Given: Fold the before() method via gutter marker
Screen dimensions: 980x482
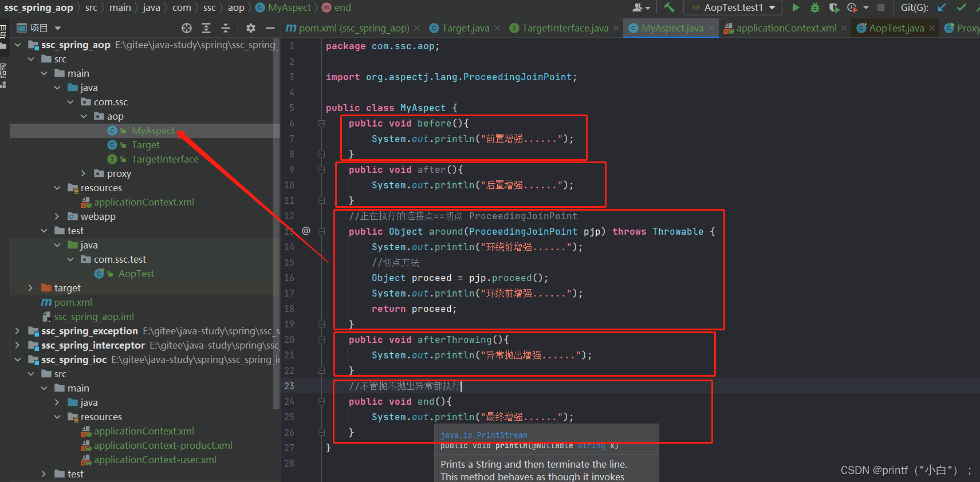Looking at the screenshot, I should coord(321,123).
